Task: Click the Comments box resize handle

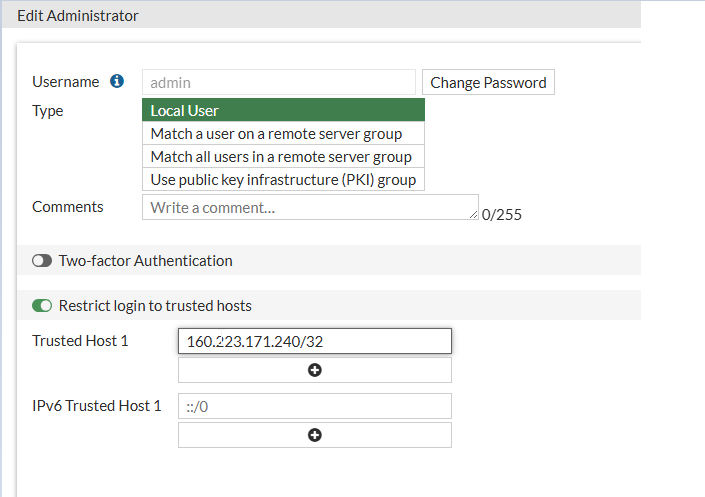Action: [x=473, y=214]
